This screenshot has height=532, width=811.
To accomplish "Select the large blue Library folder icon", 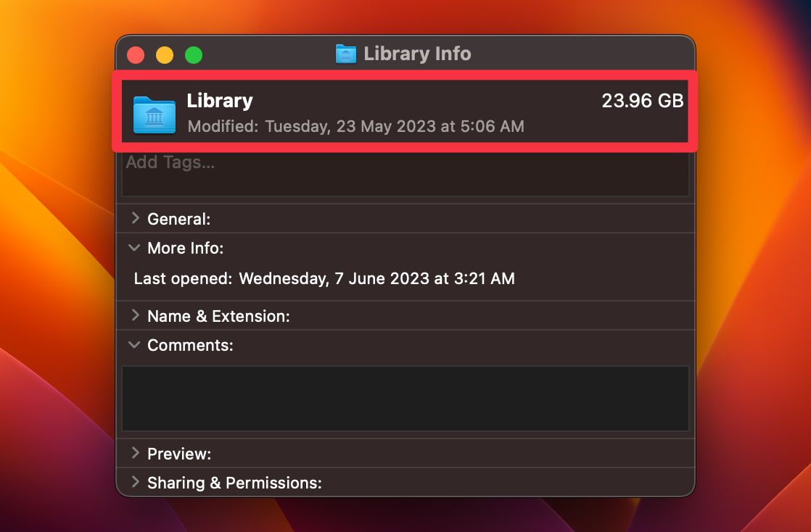I will click(153, 115).
